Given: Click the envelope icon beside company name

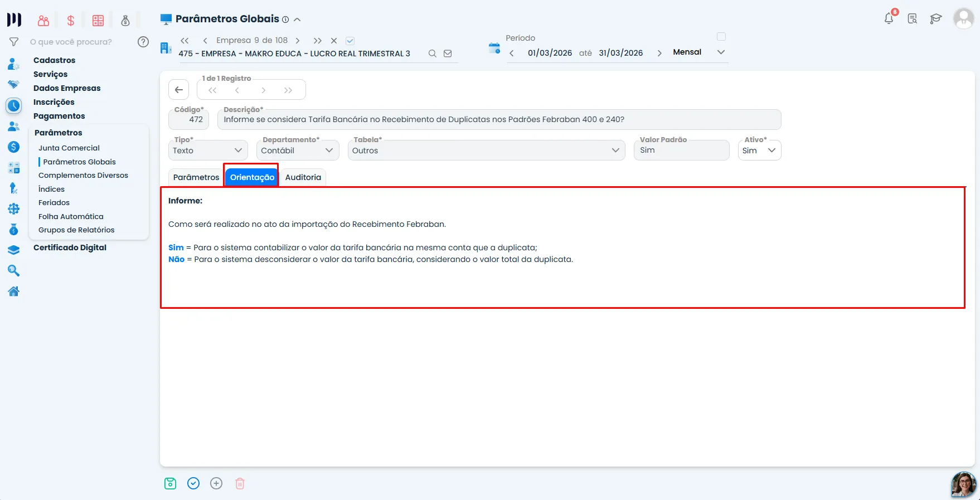Looking at the screenshot, I should tap(448, 54).
